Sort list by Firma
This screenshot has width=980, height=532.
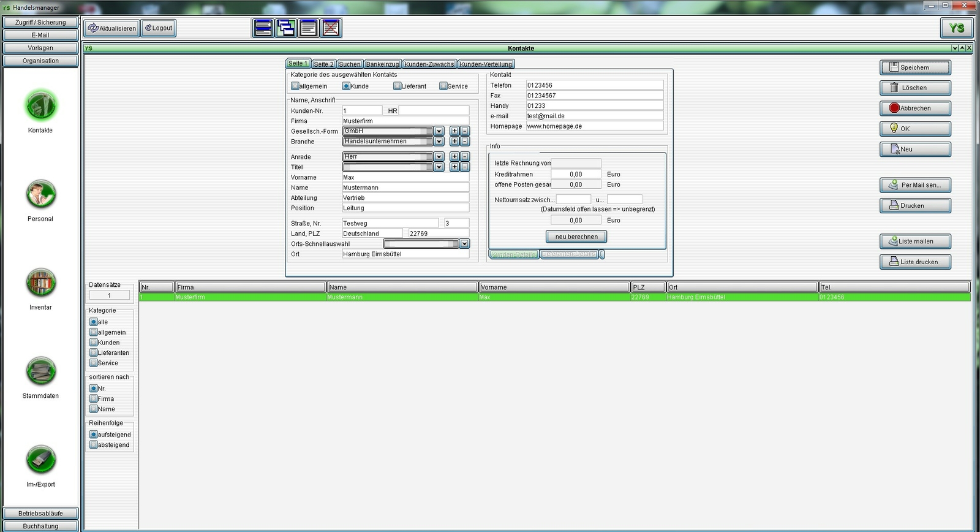[x=94, y=398]
